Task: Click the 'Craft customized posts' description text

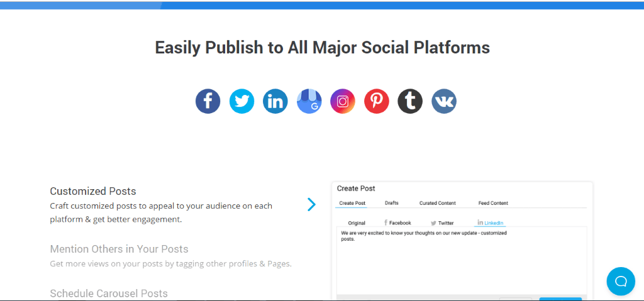Action: point(161,212)
